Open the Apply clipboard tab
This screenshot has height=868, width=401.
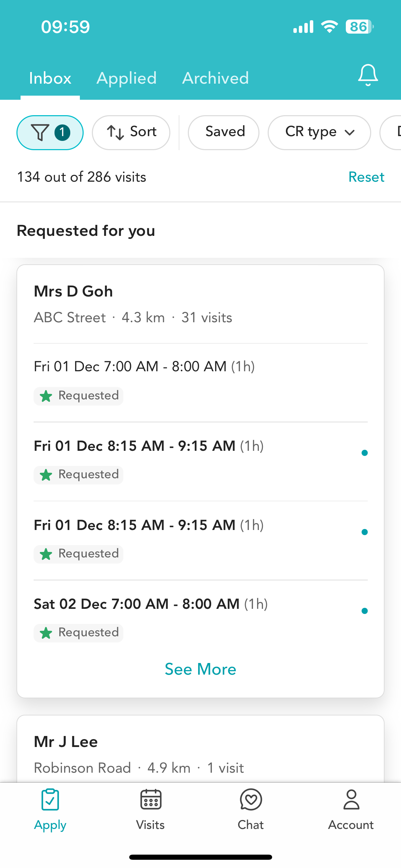50,809
